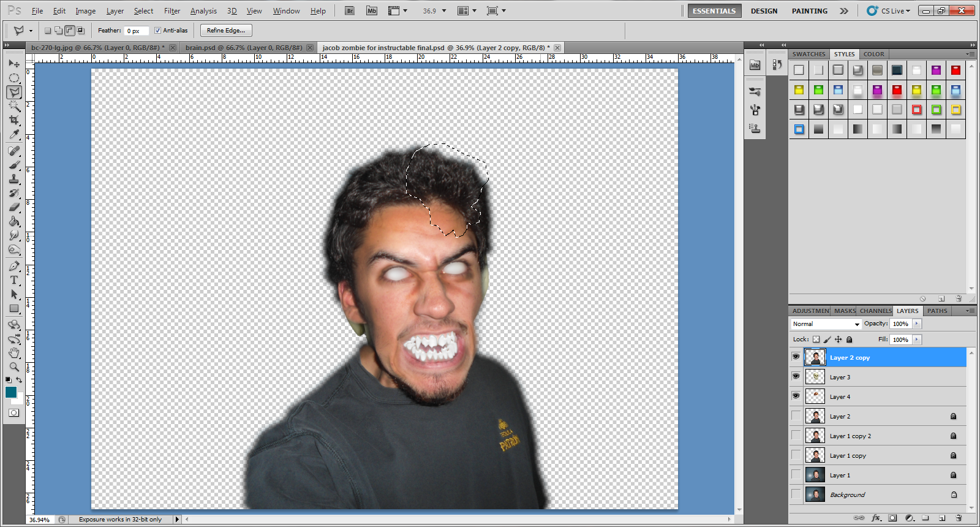Viewport: 980px width, 527px height.
Task: Open the Fill slider arrow
Action: coord(917,339)
